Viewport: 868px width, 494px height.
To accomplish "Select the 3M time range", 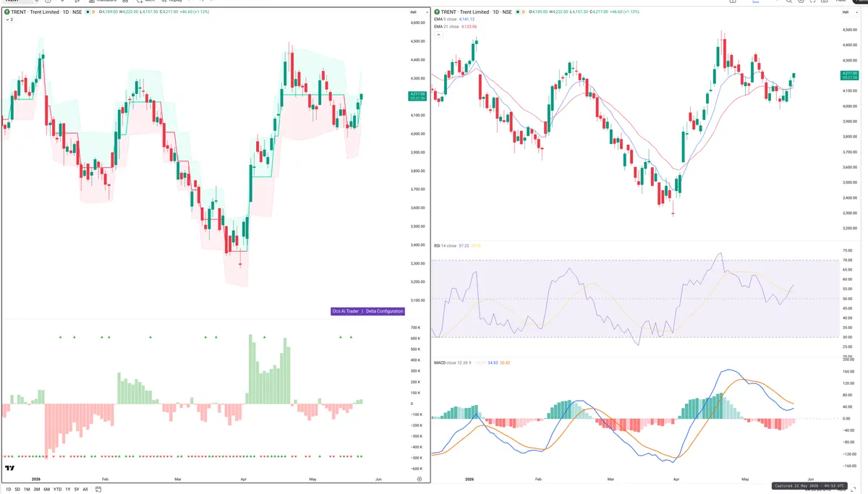I will [x=37, y=489].
